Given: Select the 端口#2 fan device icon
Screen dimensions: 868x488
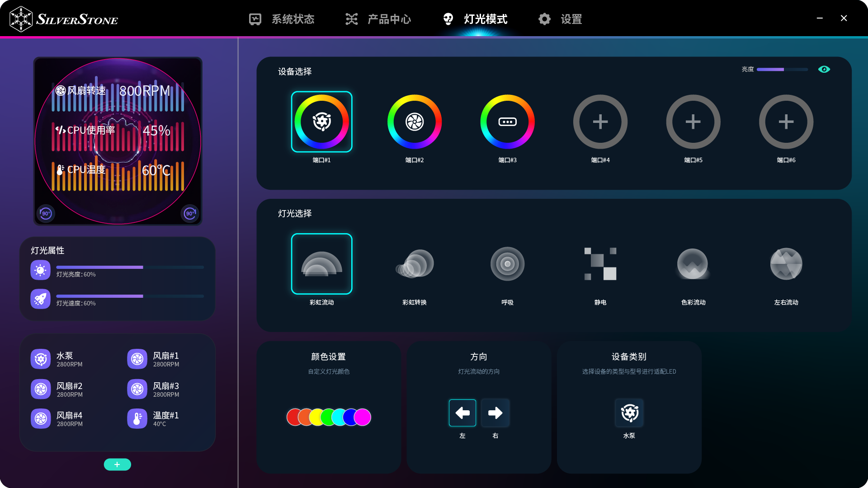Looking at the screenshot, I should coord(414,122).
